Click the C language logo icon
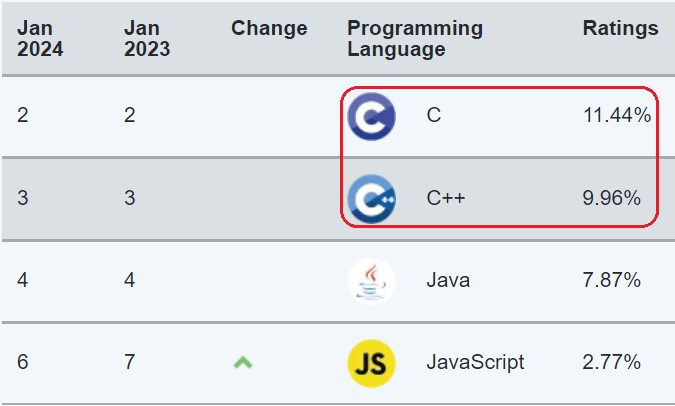 371,116
